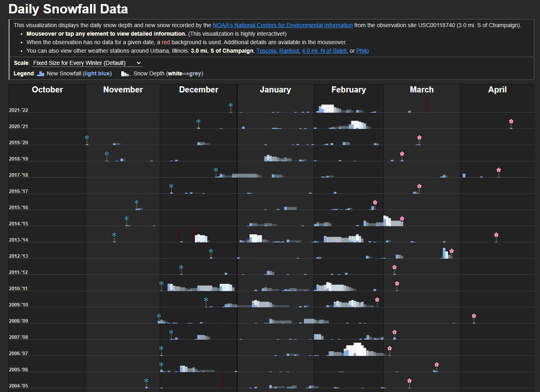Click last snow flower icon in 2012-'13 row
This screenshot has width=540, height=392.
pyautogui.click(x=452, y=251)
